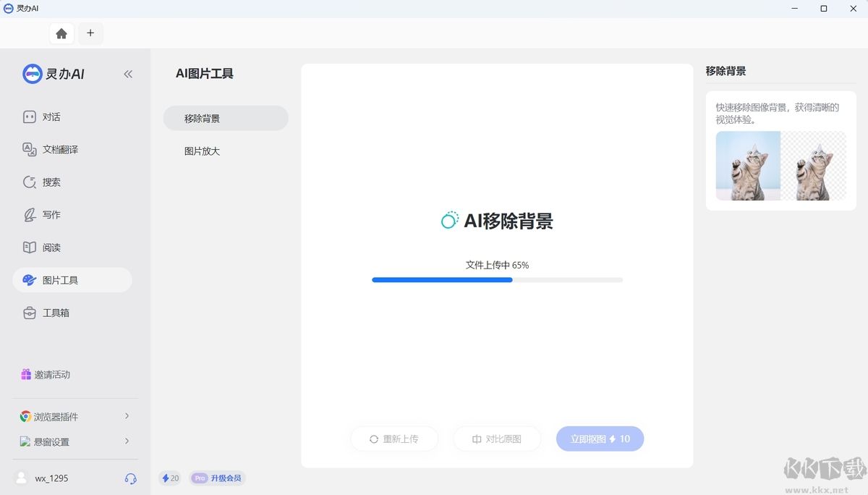Click 移除背景 panel title on right
The width and height of the screenshot is (868, 495).
[x=726, y=71]
